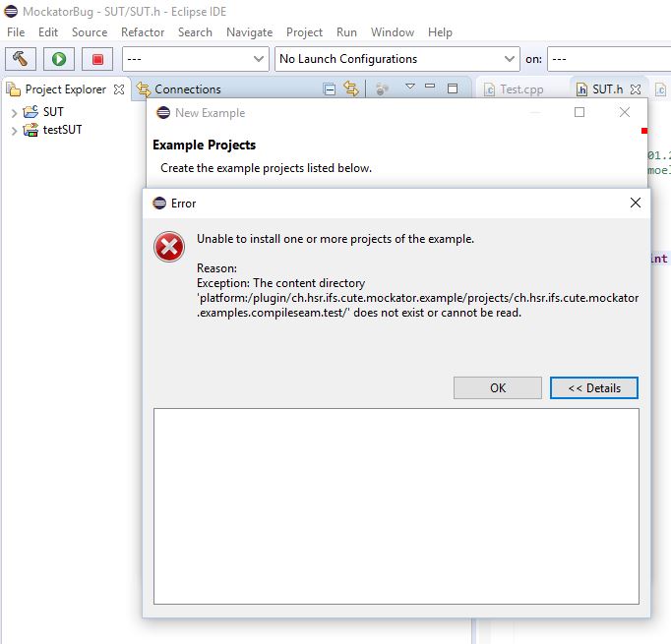Click the 'Reason:' label in Error dialog
This screenshot has width=671, height=644.
[x=216, y=268]
